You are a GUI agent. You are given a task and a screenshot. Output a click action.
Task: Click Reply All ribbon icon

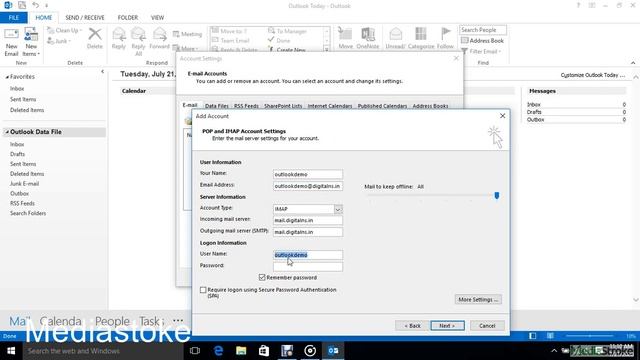click(138, 42)
